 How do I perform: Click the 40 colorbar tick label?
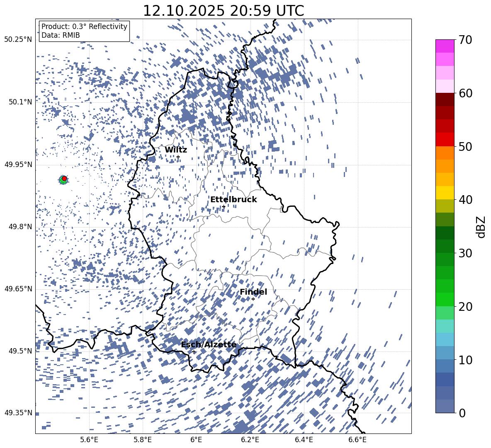coord(465,200)
